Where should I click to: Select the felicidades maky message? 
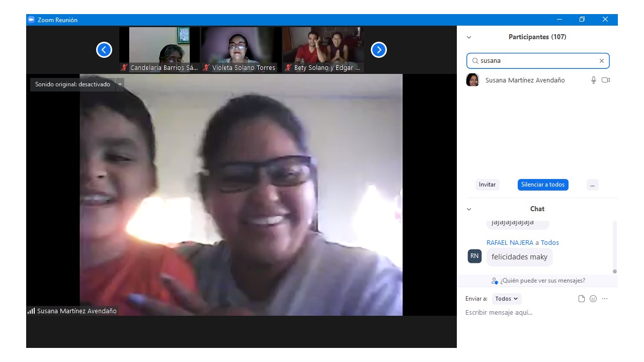click(x=519, y=257)
